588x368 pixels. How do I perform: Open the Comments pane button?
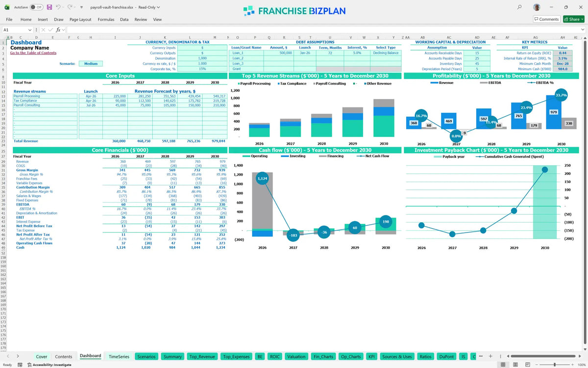click(546, 19)
